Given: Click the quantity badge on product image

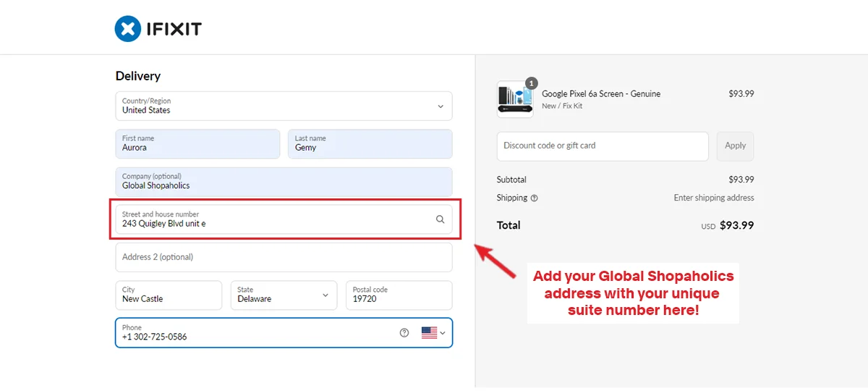Looking at the screenshot, I should click(532, 83).
